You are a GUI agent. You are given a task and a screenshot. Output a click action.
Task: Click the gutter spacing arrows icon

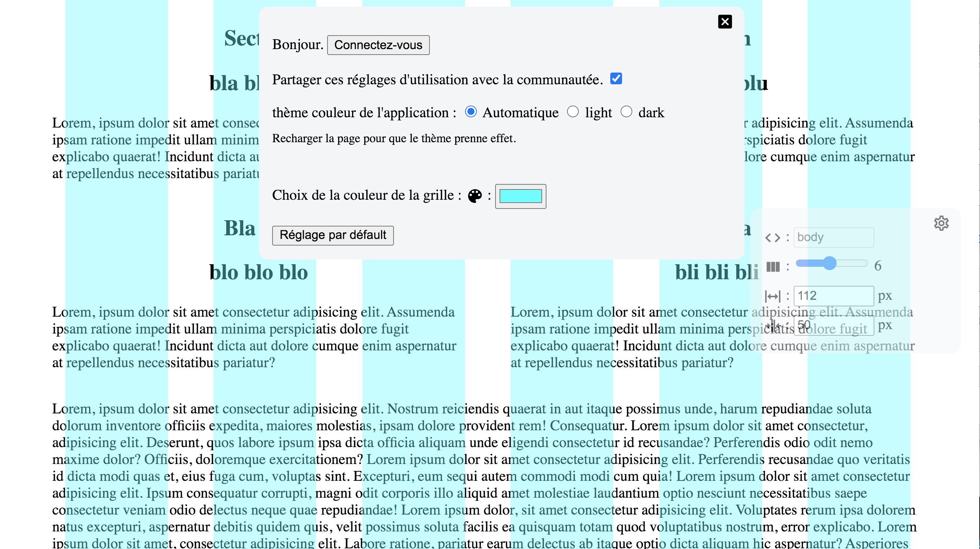click(x=774, y=325)
